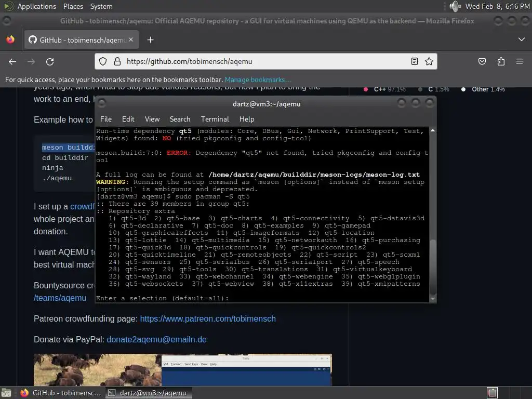Click the padlock site info icon
This screenshot has height=399, width=532.
tap(117, 61)
